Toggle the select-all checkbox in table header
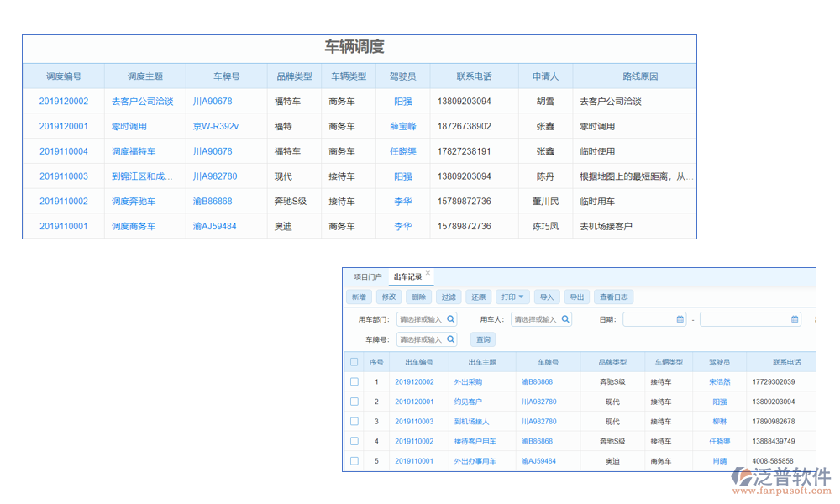Viewport: 840px width, 504px height. (354, 360)
